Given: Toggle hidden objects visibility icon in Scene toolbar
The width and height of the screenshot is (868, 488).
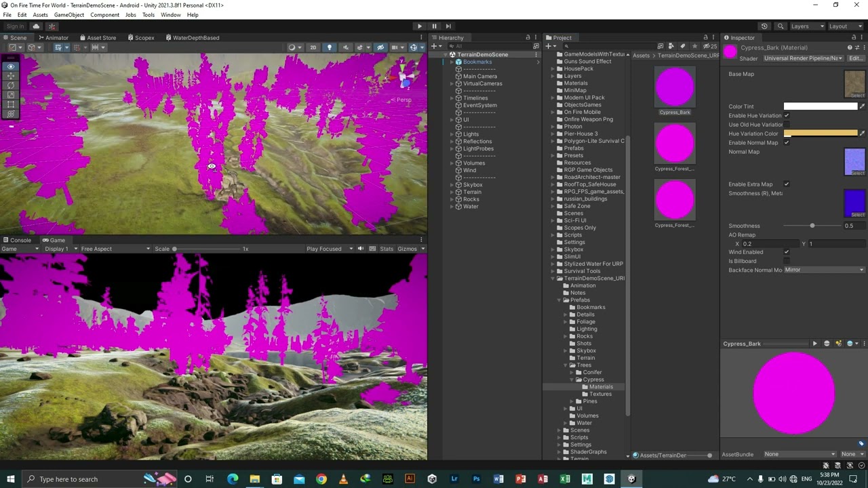Looking at the screenshot, I should pos(380,47).
